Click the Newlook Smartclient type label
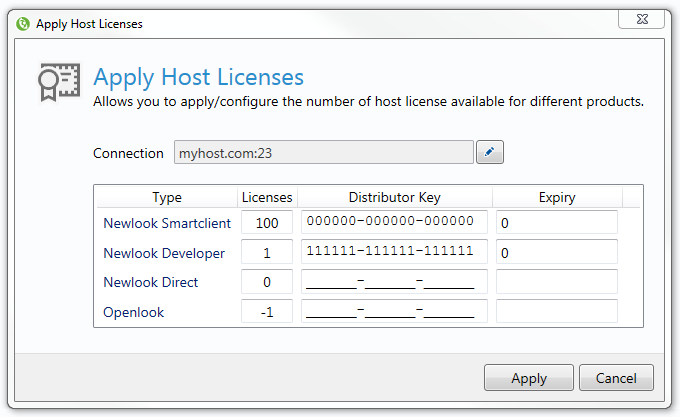This screenshot has height=417, width=680. (167, 223)
